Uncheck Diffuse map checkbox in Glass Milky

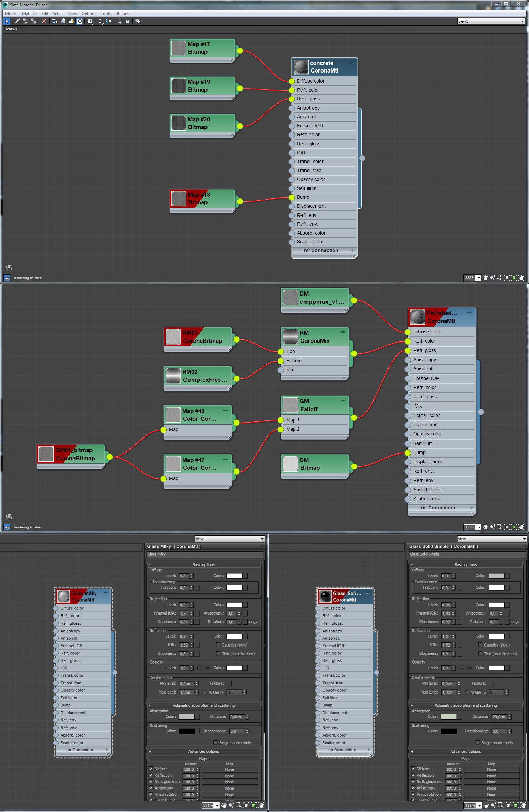click(x=151, y=769)
